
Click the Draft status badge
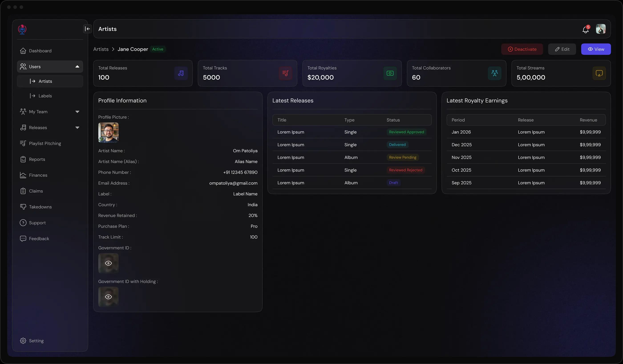coord(393,183)
